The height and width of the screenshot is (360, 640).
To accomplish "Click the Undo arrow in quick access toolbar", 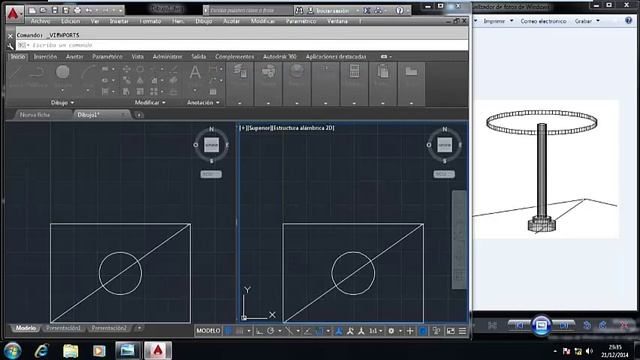I will click(89, 10).
